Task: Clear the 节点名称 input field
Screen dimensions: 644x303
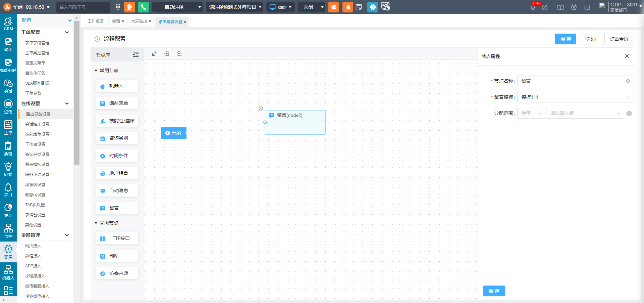Action: click(628, 81)
